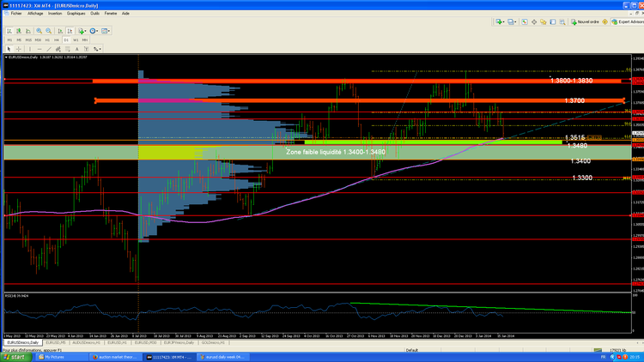Switch to the GOLDmicro,H1 chart tab

point(213,342)
